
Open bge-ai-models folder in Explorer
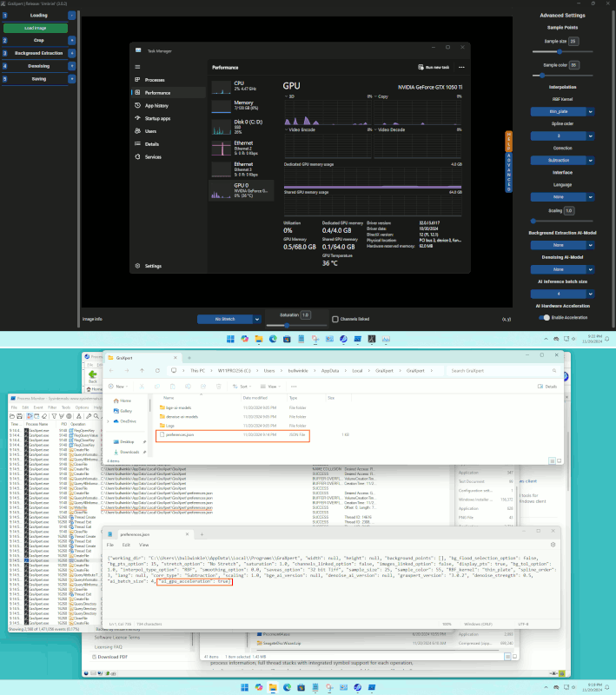[x=178, y=407]
